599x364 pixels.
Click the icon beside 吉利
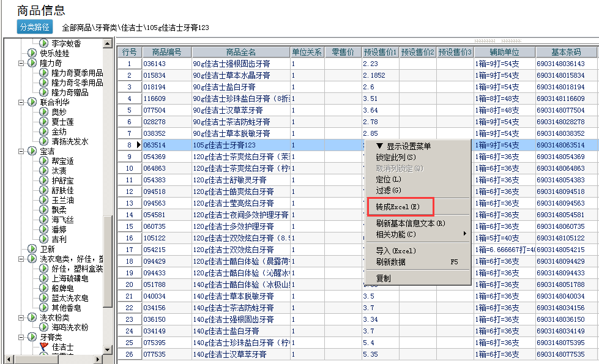click(44, 239)
